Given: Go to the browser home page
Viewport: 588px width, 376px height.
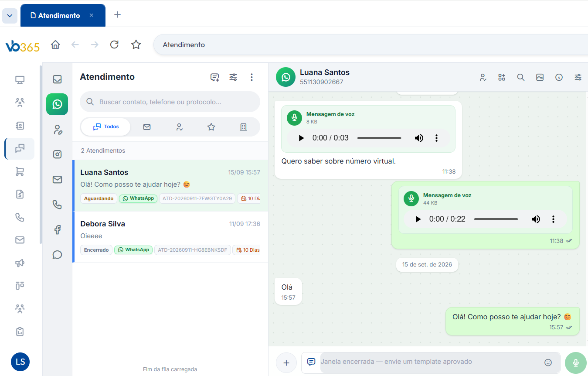Looking at the screenshot, I should (x=55, y=44).
